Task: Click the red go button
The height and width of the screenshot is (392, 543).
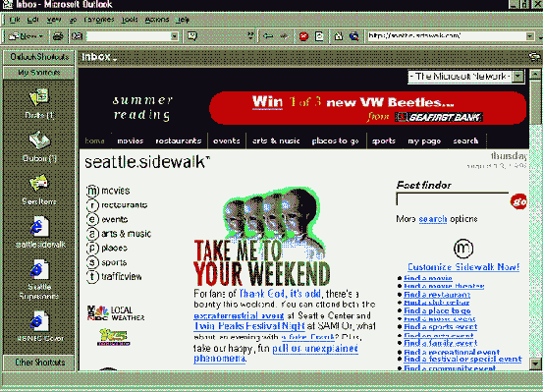Action: [x=518, y=201]
